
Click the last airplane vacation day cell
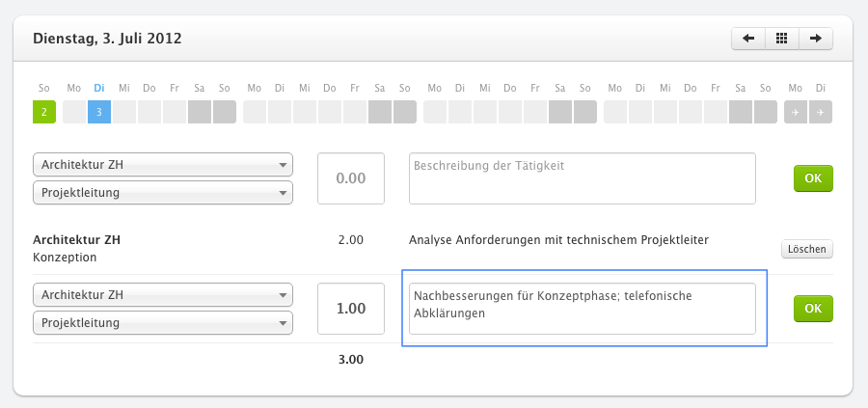pyautogui.click(x=821, y=112)
